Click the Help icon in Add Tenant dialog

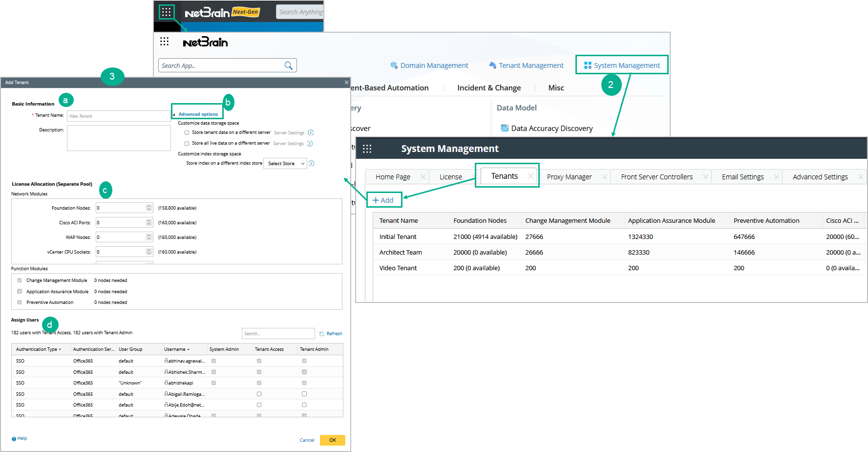point(14,439)
